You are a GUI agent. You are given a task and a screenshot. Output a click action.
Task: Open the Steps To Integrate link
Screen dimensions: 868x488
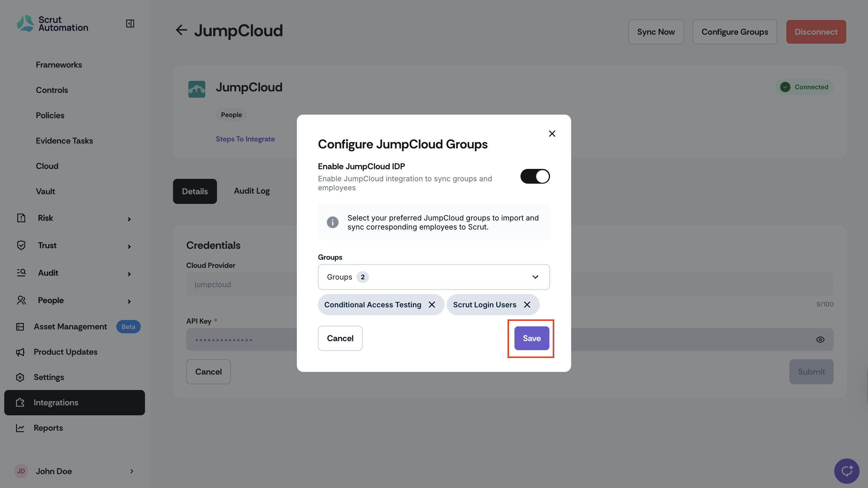point(245,139)
